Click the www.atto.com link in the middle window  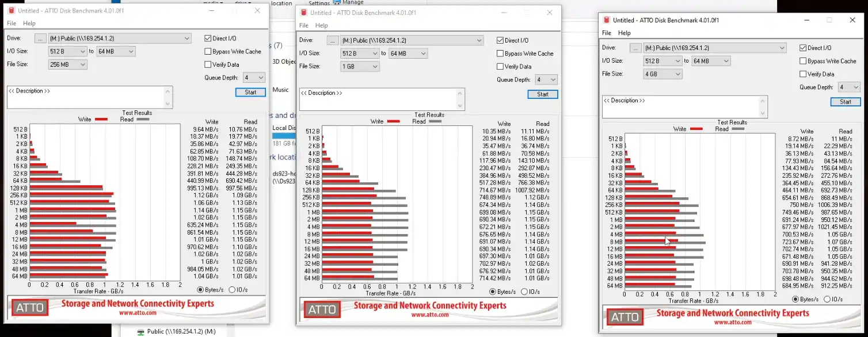430,315
